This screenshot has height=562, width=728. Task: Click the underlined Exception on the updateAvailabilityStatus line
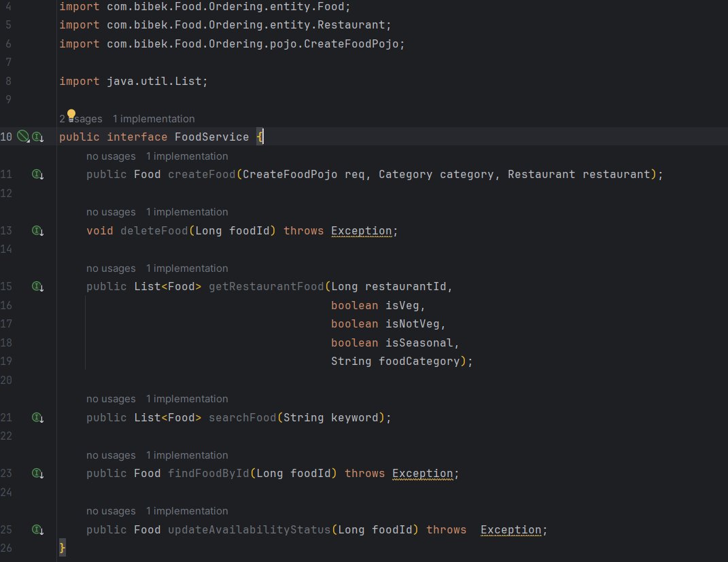point(511,529)
